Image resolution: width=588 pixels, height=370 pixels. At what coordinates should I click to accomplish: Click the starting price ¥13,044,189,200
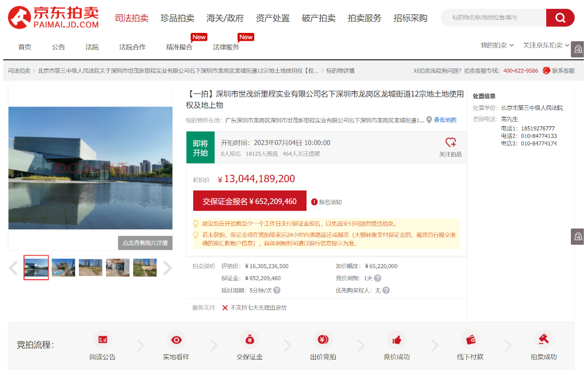coord(256,179)
